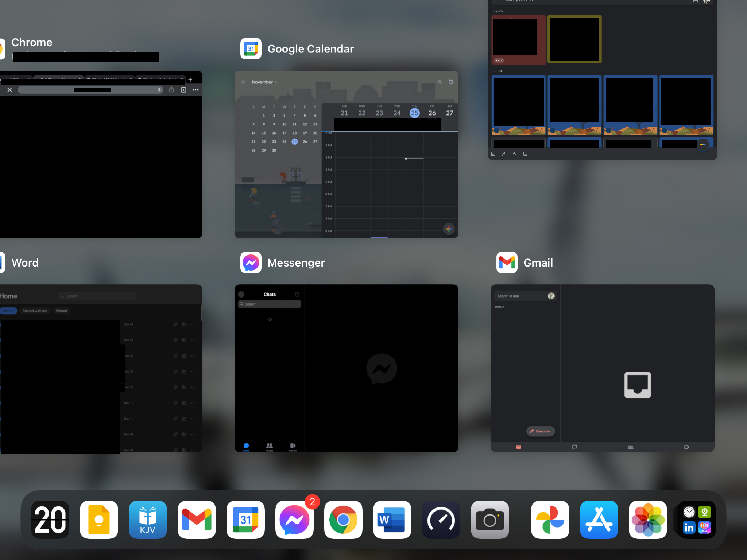The width and height of the screenshot is (747, 560).
Task: Switch to Chats tab in Messenger
Action: [x=246, y=445]
